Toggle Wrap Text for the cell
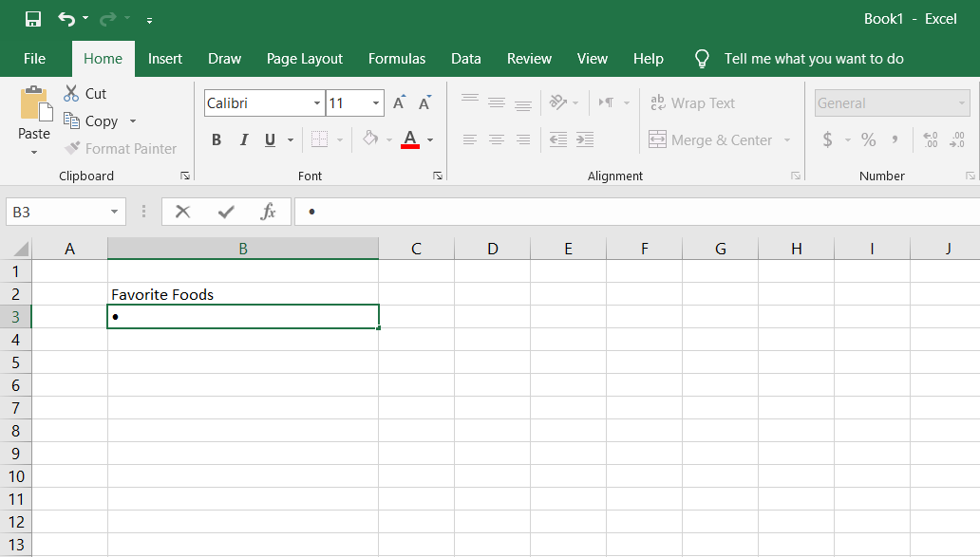980x557 pixels. pyautogui.click(x=692, y=102)
